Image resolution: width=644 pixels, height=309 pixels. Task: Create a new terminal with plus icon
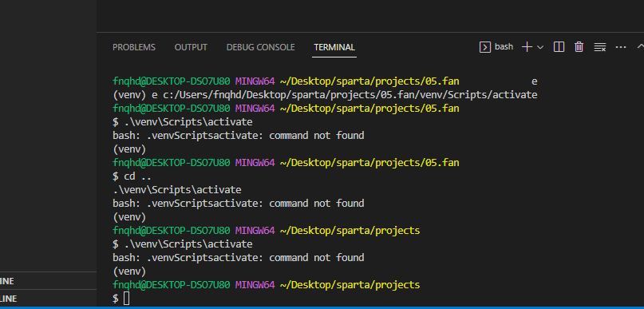pos(527,47)
